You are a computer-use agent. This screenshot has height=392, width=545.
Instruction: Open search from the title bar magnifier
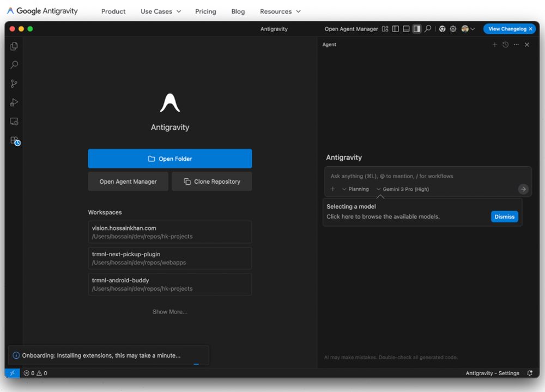point(428,29)
